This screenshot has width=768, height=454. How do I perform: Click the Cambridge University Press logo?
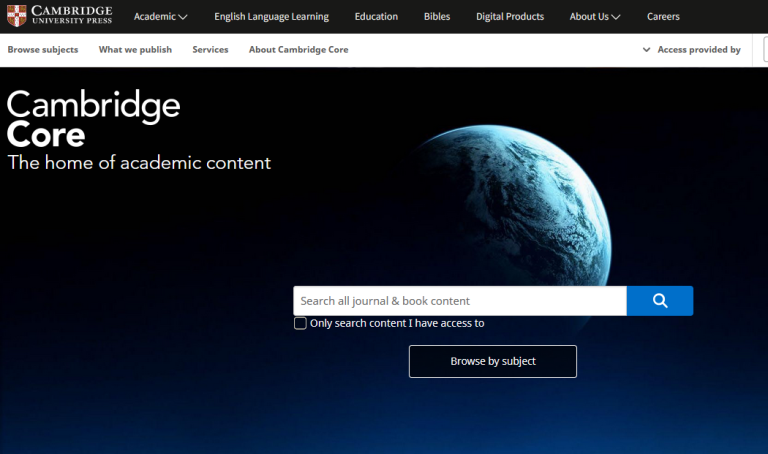pyautogui.click(x=60, y=16)
